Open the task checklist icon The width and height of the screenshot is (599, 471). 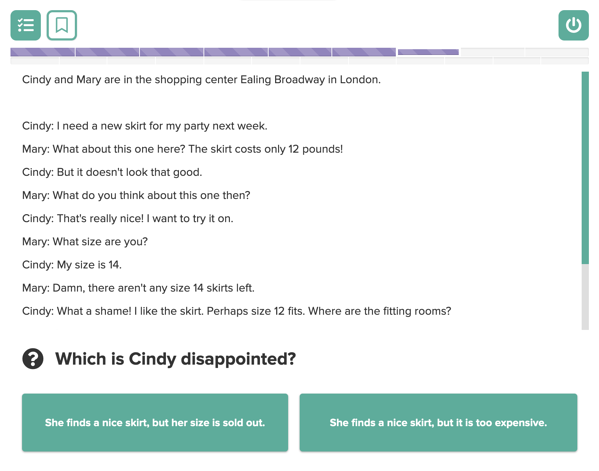point(26,25)
